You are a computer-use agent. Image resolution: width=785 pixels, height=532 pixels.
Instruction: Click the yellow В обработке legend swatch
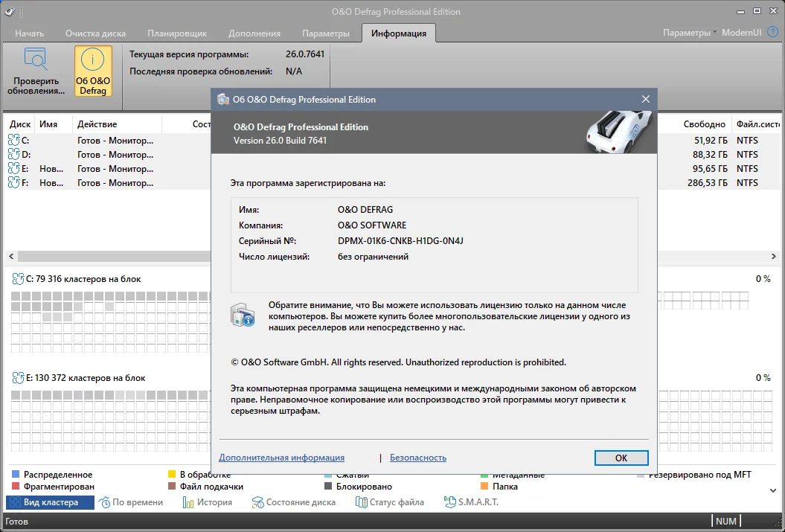[172, 474]
